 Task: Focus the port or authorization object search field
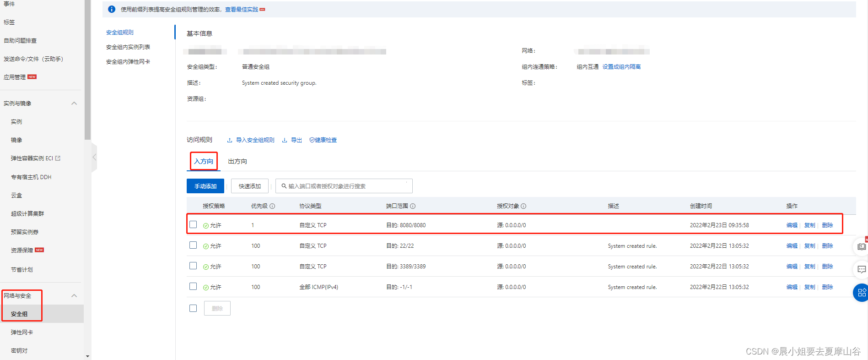tap(344, 186)
